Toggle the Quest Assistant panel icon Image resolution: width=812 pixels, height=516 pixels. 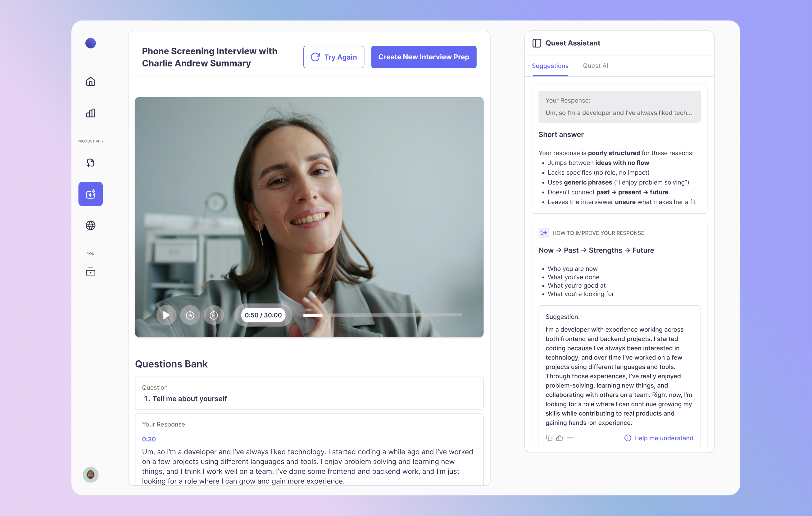pyautogui.click(x=537, y=43)
